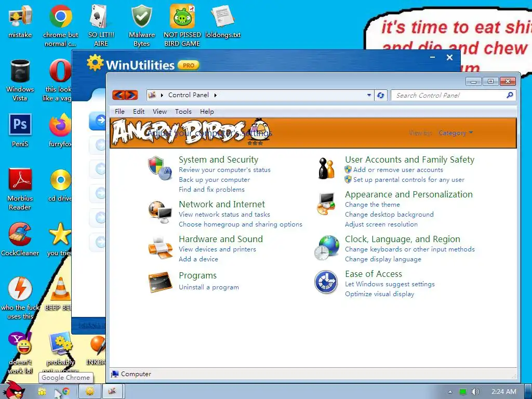
Task: Click the WinUtilities taskbar button
Action: tap(90, 391)
